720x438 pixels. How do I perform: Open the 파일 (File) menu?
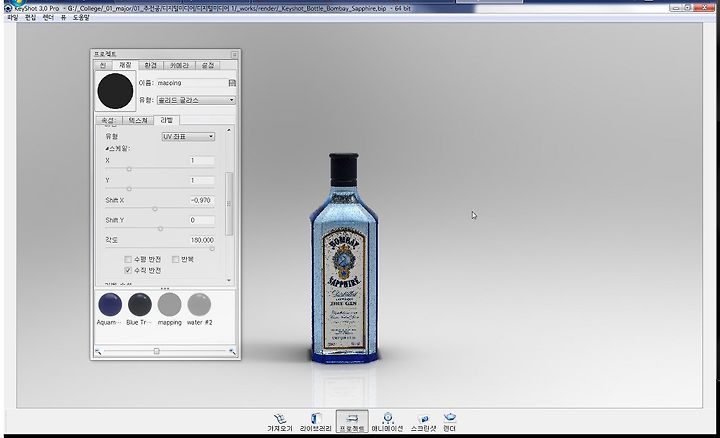click(12, 17)
